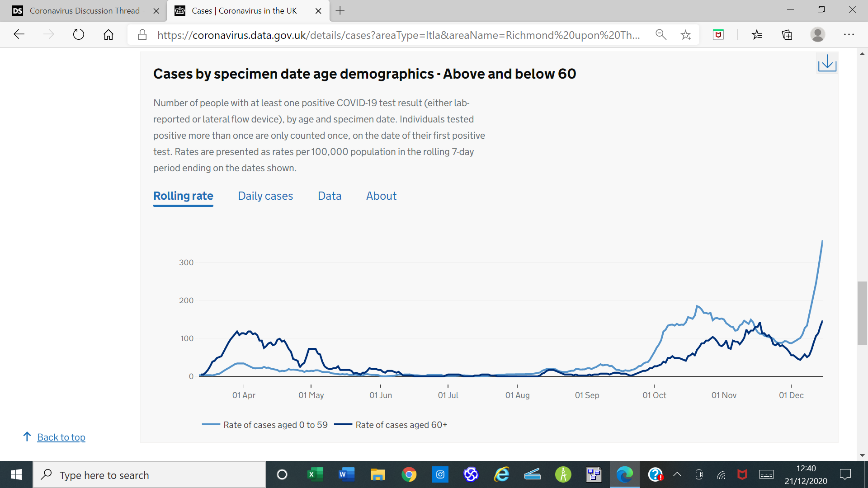Click the Back to top link

click(61, 437)
